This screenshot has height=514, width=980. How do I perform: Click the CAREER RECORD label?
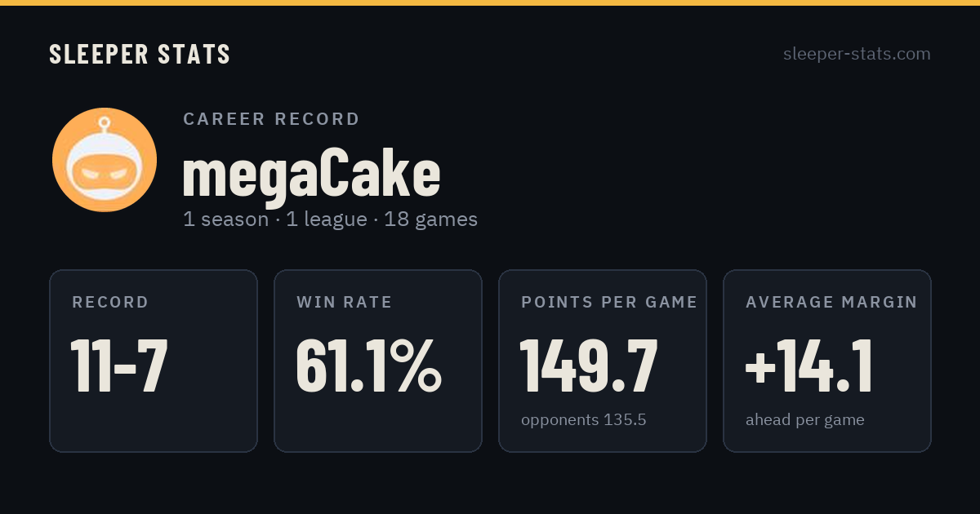271,119
